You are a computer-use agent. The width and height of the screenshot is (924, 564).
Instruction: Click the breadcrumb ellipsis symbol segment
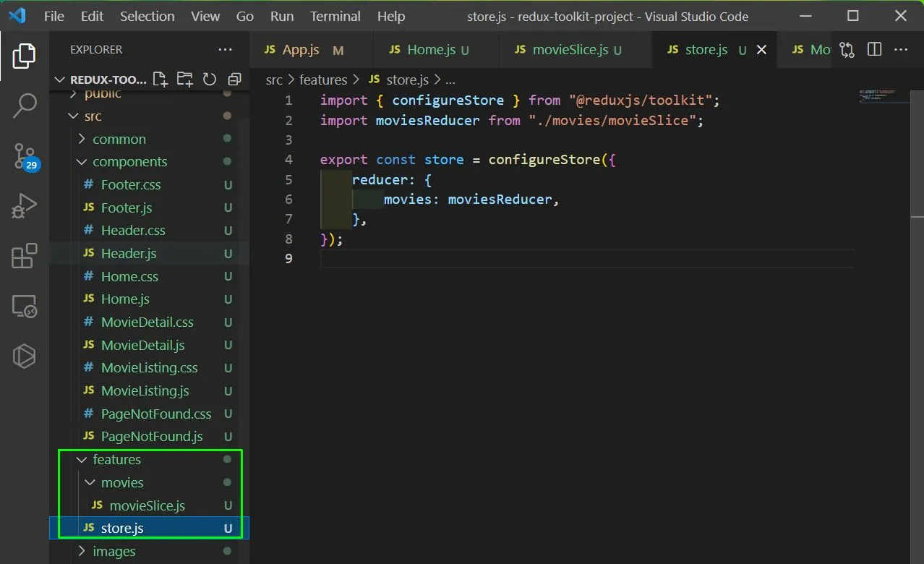[x=450, y=80]
